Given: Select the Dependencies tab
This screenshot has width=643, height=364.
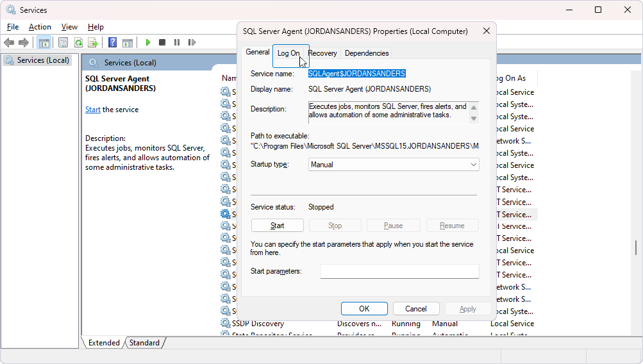Looking at the screenshot, I should click(x=367, y=53).
